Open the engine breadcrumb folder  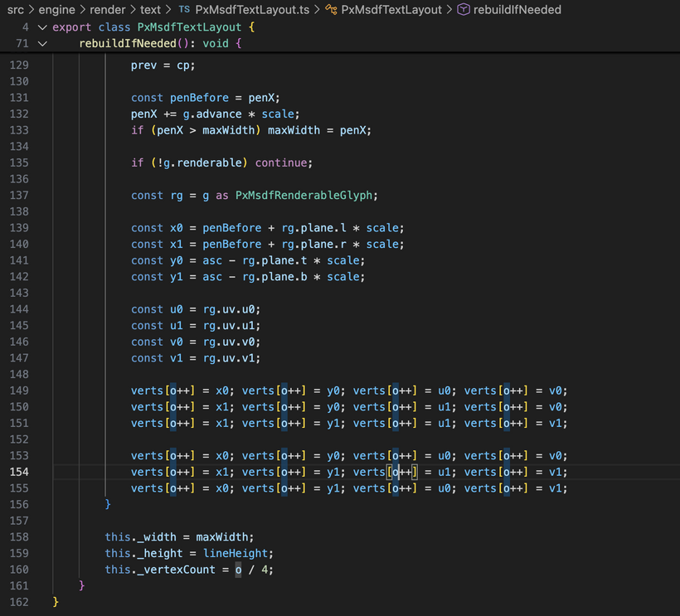tap(57, 10)
